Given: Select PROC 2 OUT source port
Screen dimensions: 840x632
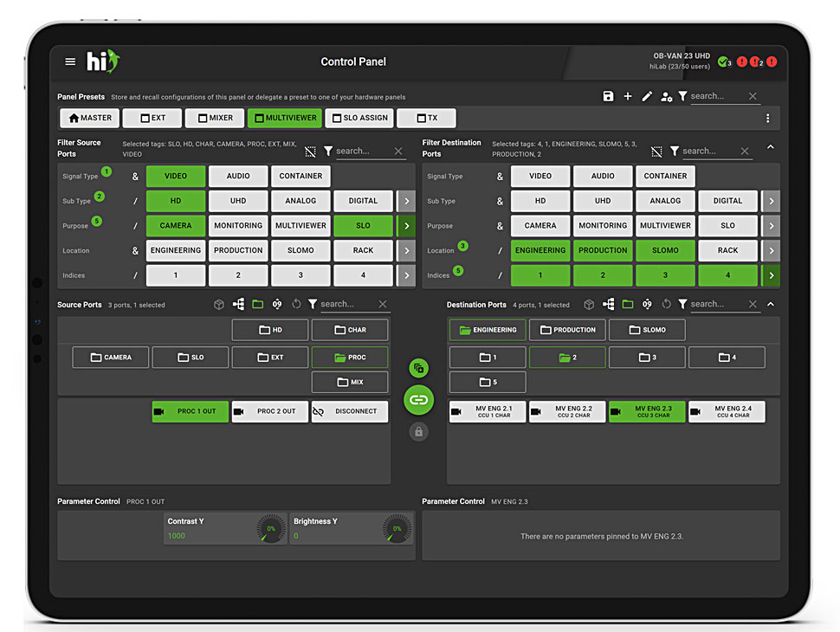Looking at the screenshot, I should pos(270,411).
